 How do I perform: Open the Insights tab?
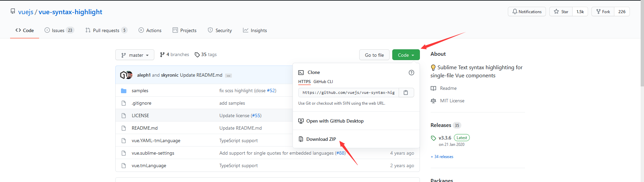(x=255, y=30)
